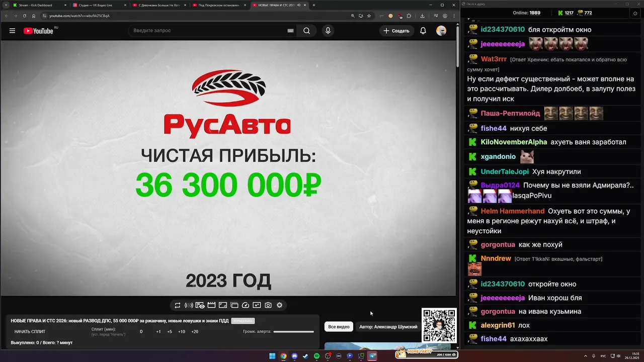Open Spotify from the taskbar
The height and width of the screenshot is (362, 644).
click(316, 356)
